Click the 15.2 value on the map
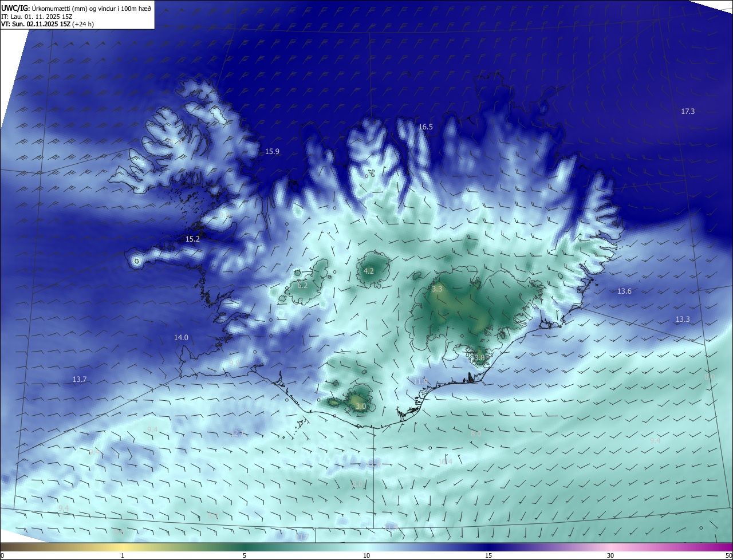The height and width of the screenshot is (560, 733). coord(192,239)
